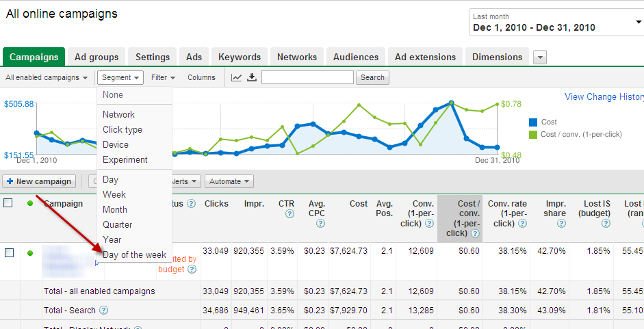Sort by the Clicks column header
This screenshot has height=329, width=644.
pyautogui.click(x=216, y=204)
